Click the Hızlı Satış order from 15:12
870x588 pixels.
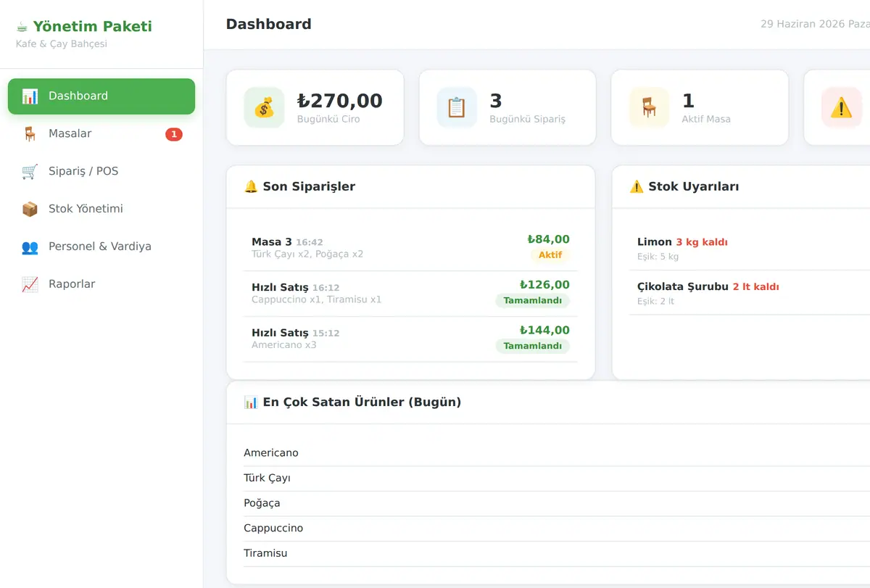tap(410, 339)
